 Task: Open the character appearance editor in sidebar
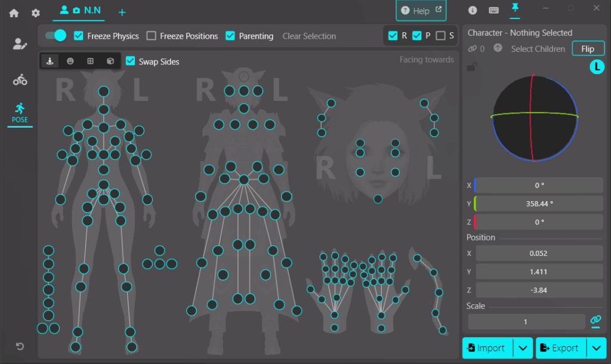(x=20, y=44)
